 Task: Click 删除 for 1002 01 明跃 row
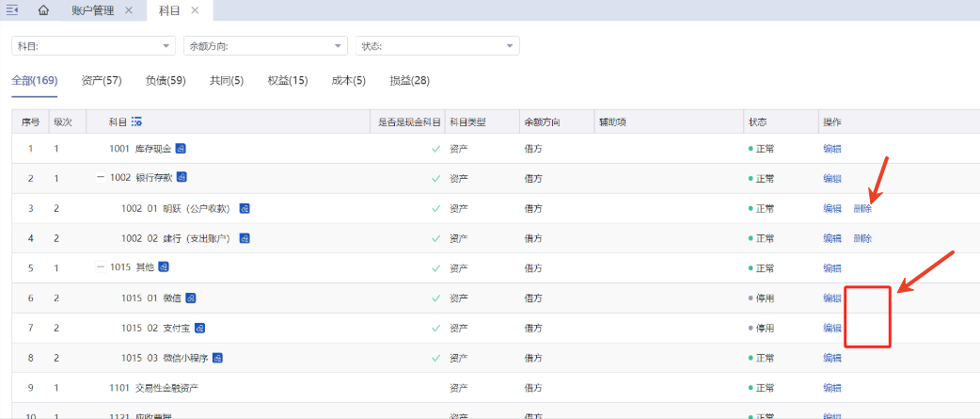point(862,209)
